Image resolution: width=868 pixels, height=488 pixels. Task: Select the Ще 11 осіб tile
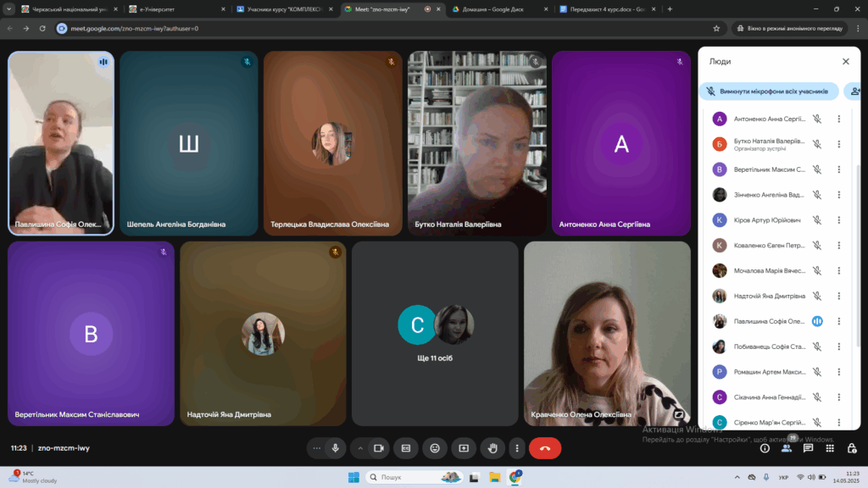435,333
